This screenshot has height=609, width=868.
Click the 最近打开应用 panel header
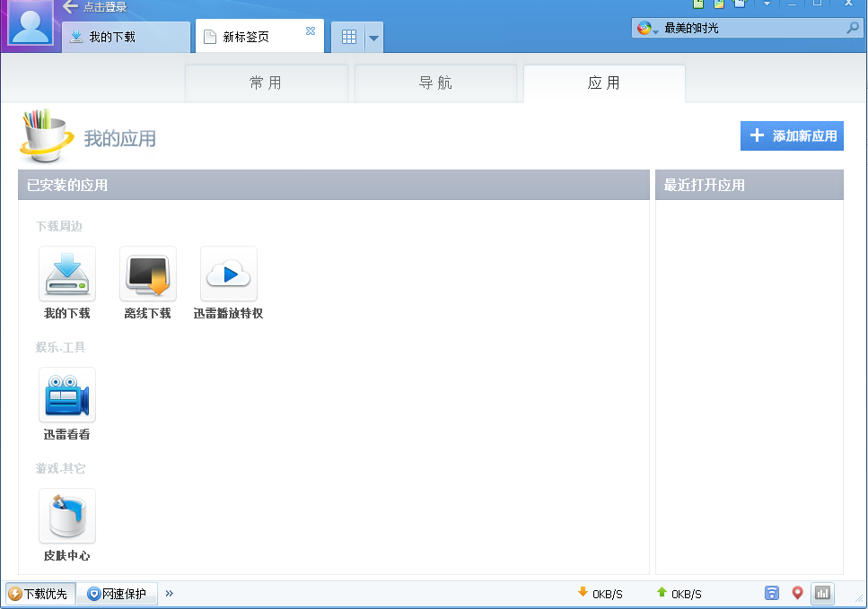pyautogui.click(x=750, y=185)
